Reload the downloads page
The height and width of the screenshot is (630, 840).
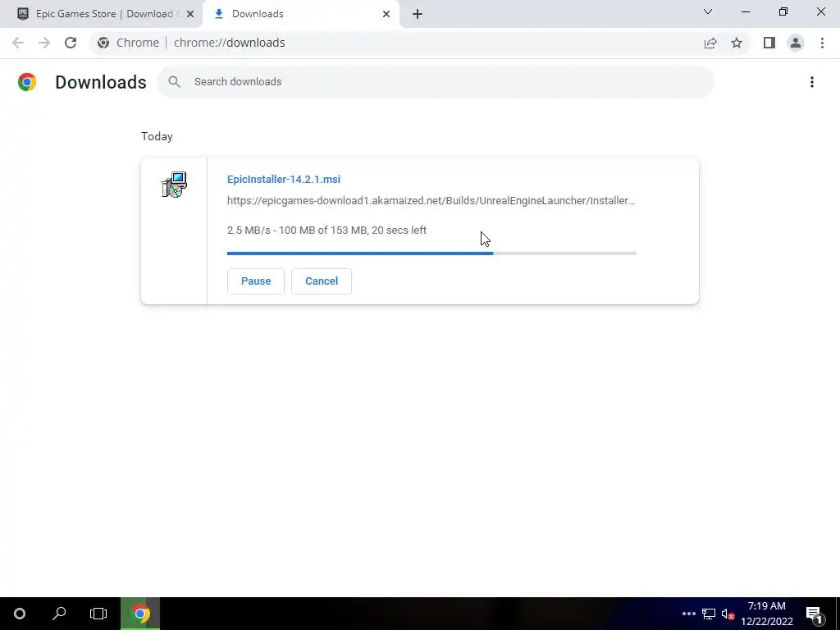pyautogui.click(x=71, y=43)
